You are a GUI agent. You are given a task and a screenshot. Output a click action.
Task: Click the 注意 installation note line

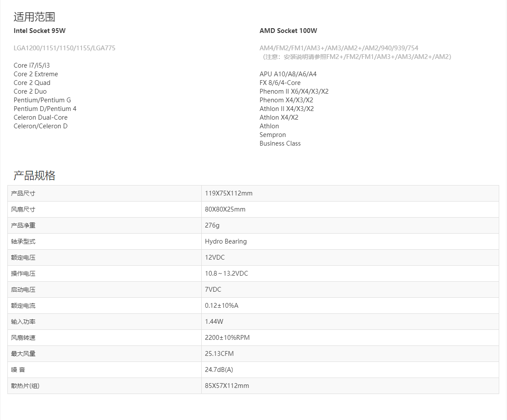355,57
